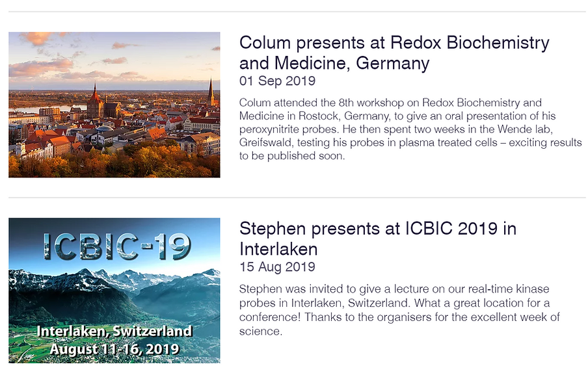Click the divider line between news items
The width and height of the screenshot is (588, 373).
297,198
